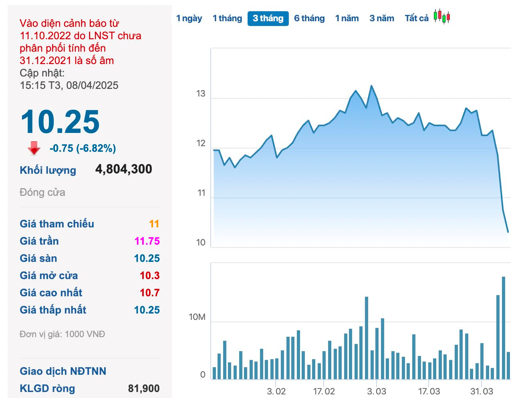Click the active 3 tháng tab

coord(268,18)
